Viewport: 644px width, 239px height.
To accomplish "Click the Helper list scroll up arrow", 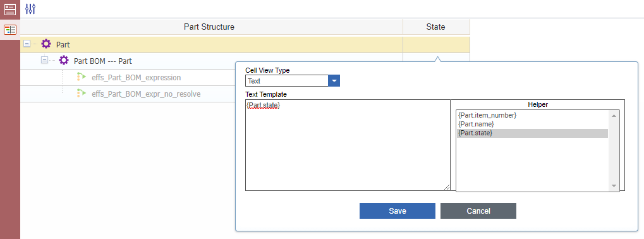I will pyautogui.click(x=614, y=116).
